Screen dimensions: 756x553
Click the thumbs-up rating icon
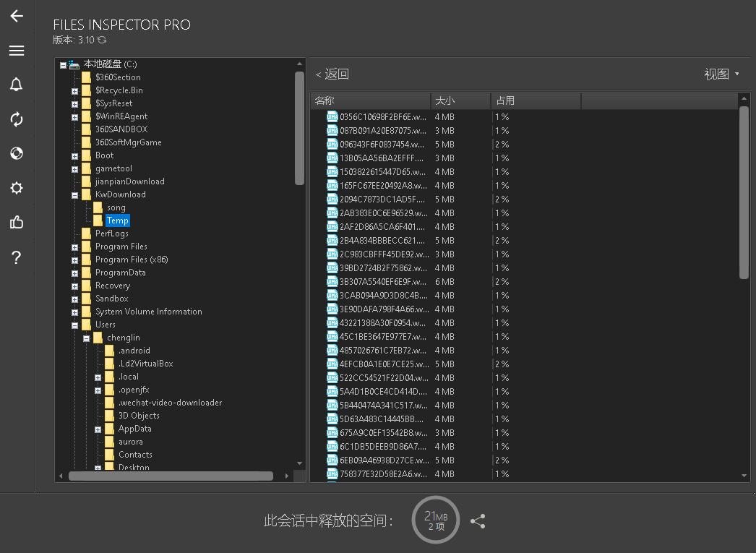(x=16, y=222)
